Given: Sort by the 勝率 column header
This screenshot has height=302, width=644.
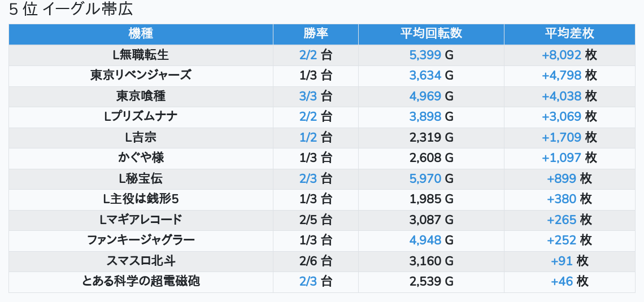Looking at the screenshot, I should (316, 34).
